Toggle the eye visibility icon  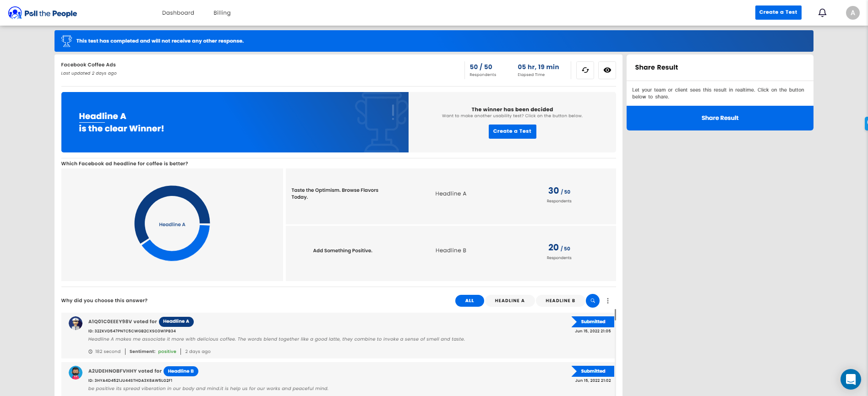pos(607,70)
